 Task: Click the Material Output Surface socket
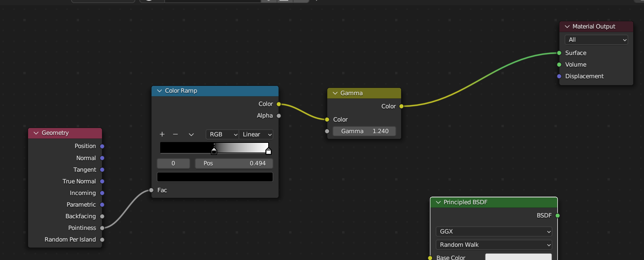(559, 53)
